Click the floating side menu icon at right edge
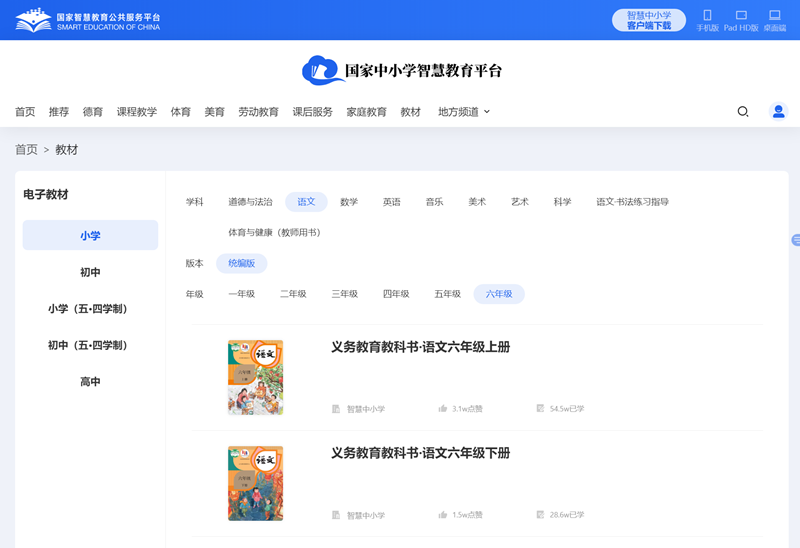The image size is (800, 548). tap(796, 240)
